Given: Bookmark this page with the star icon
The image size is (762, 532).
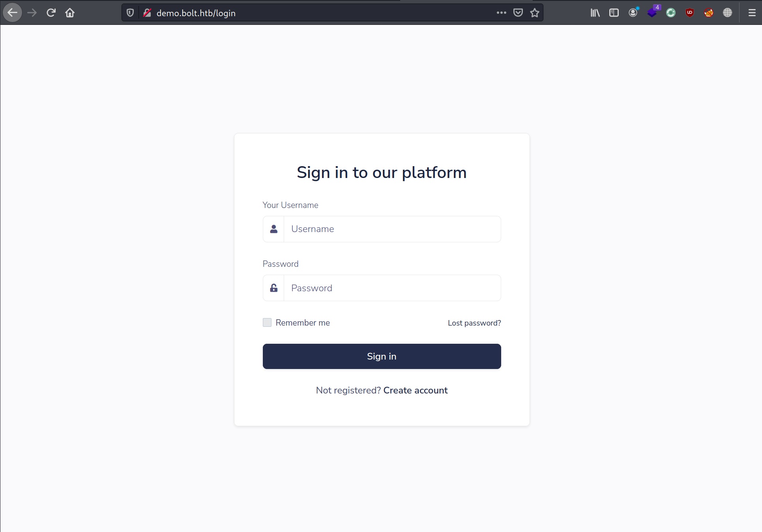Looking at the screenshot, I should tap(535, 13).
